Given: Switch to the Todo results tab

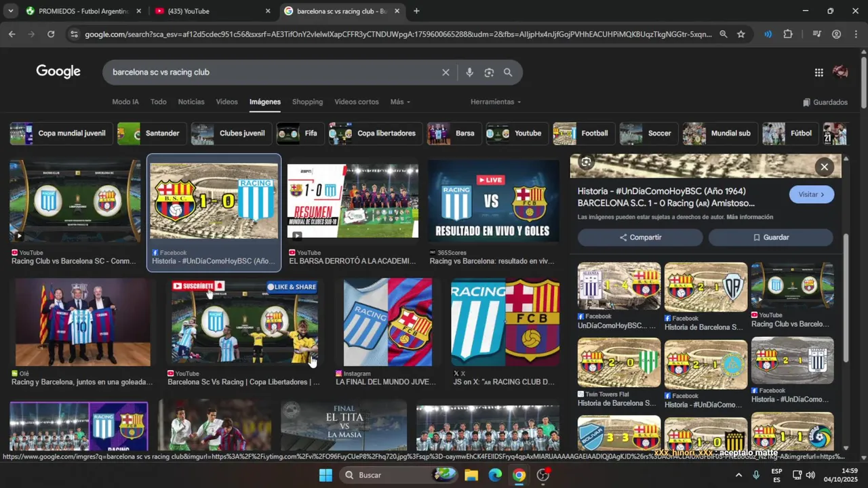Looking at the screenshot, I should 158,102.
